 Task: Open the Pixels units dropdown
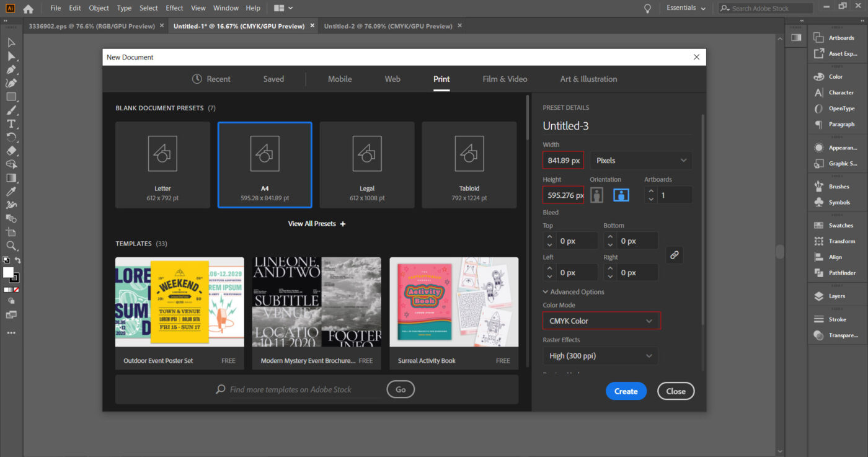coord(641,160)
